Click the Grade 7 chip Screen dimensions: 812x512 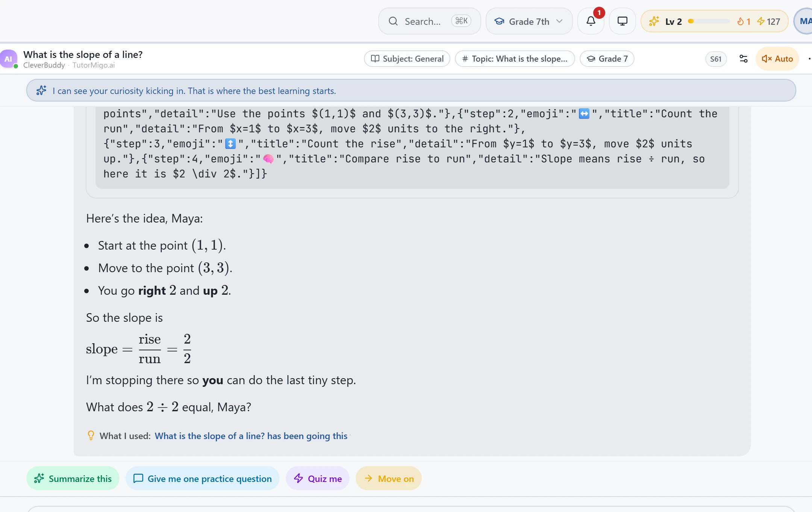[607, 59]
